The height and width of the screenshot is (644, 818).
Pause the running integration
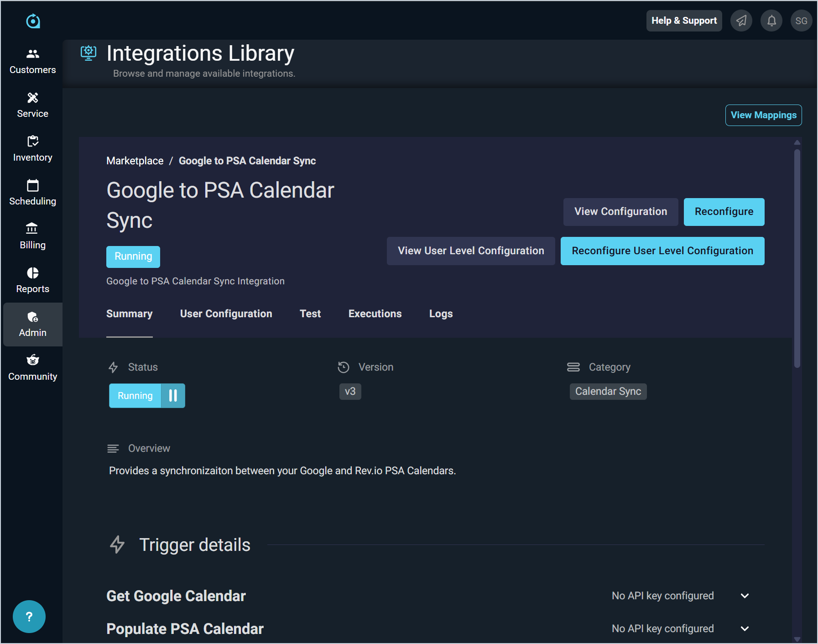coord(173,396)
